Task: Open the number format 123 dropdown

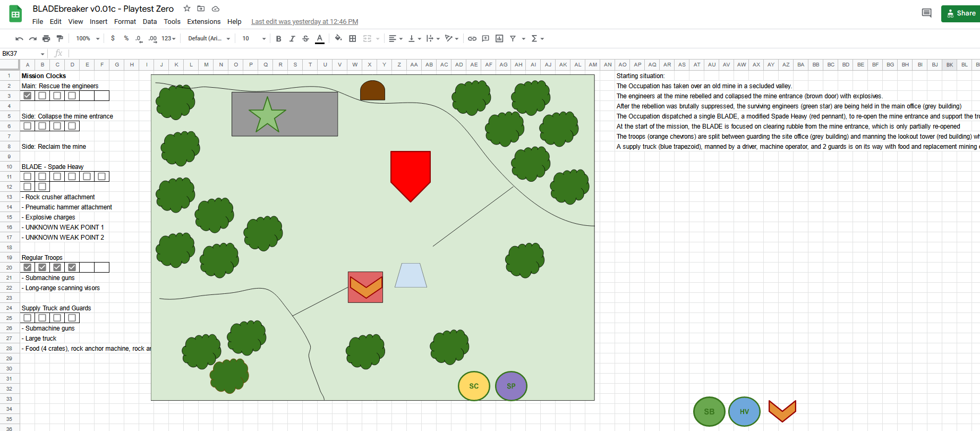Action: 168,38
